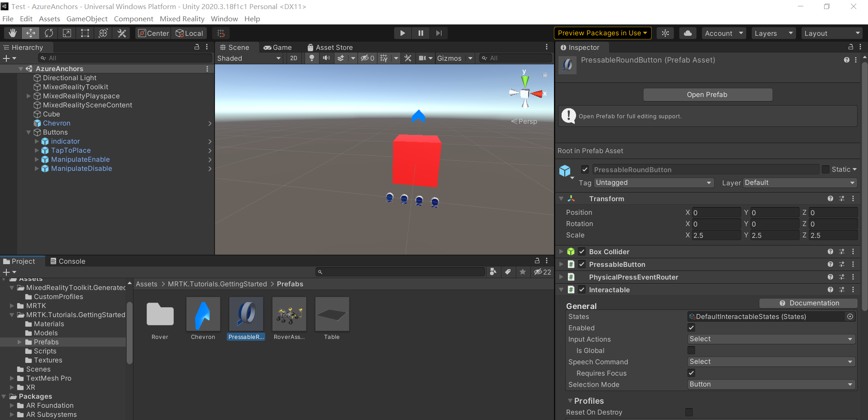868x420 pixels.
Task: Click the Open Prefab button
Action: coord(707,94)
